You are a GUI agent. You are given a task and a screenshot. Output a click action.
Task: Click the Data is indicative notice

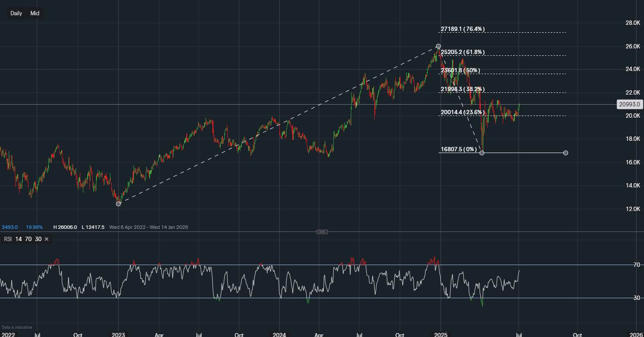16,327
